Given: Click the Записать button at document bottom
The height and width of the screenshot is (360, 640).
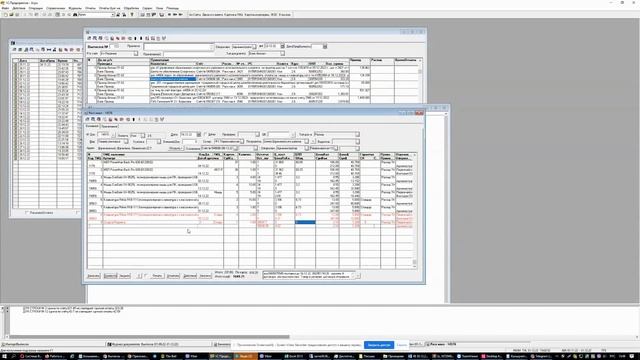Looking at the screenshot, I should click(x=93, y=276).
